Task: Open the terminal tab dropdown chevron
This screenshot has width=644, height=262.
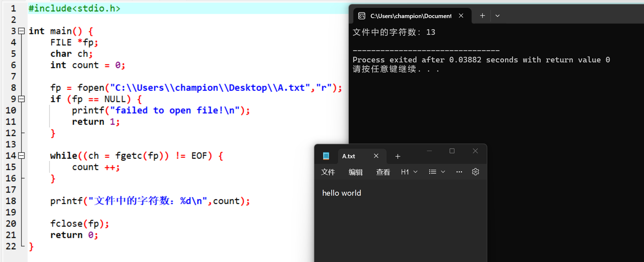Action: click(498, 16)
